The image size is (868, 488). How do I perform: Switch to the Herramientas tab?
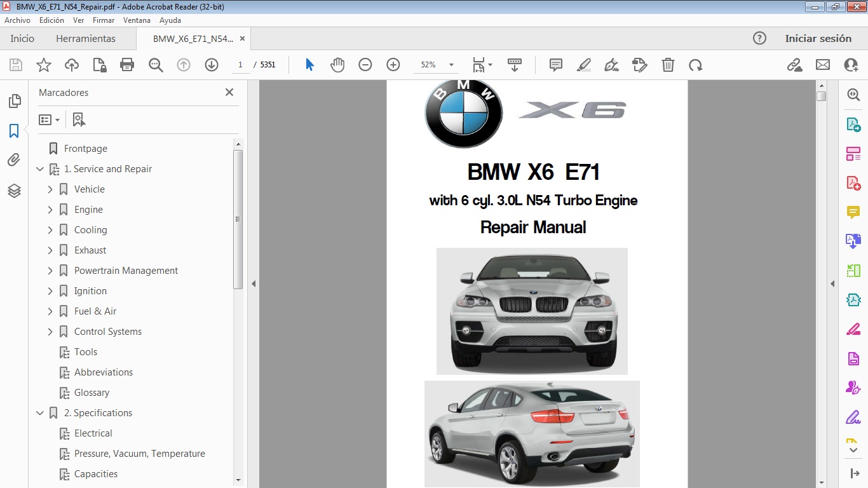(x=86, y=38)
